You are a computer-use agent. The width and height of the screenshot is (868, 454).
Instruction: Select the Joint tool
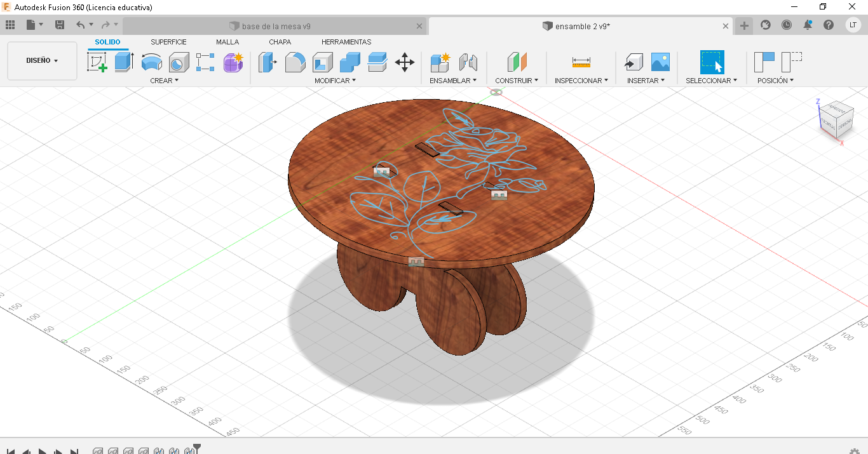468,62
